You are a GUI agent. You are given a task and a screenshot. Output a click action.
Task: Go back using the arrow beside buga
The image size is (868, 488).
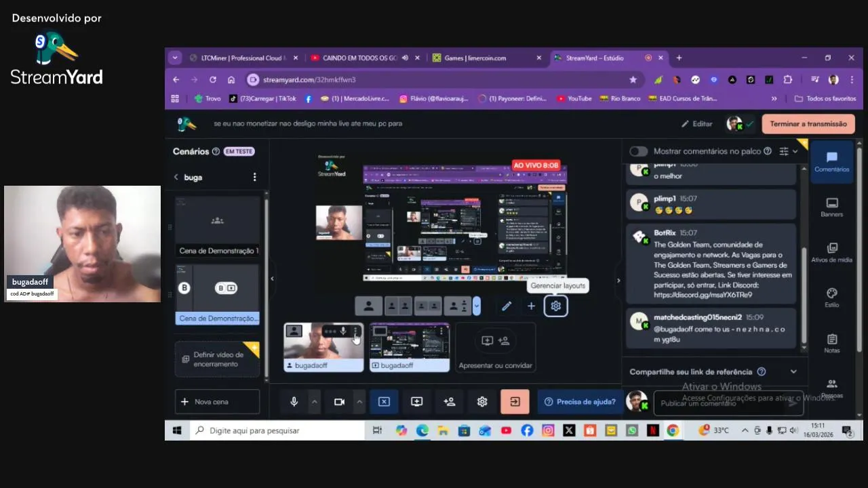176,177
